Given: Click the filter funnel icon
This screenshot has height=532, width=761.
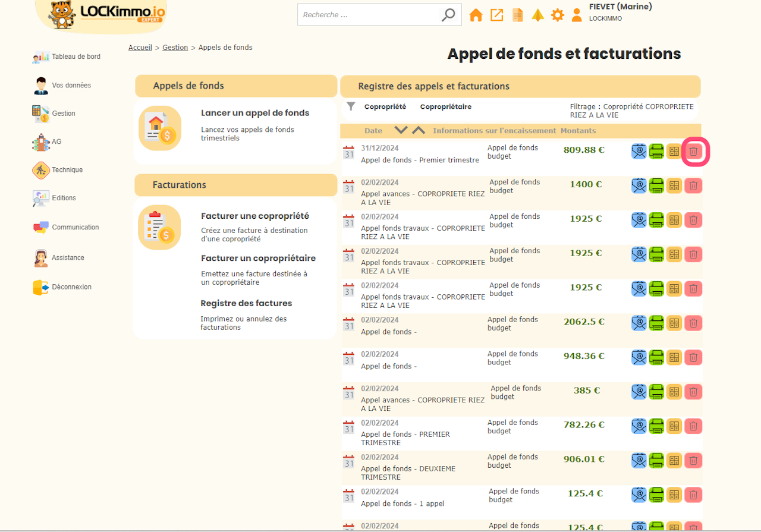Looking at the screenshot, I should click(351, 106).
